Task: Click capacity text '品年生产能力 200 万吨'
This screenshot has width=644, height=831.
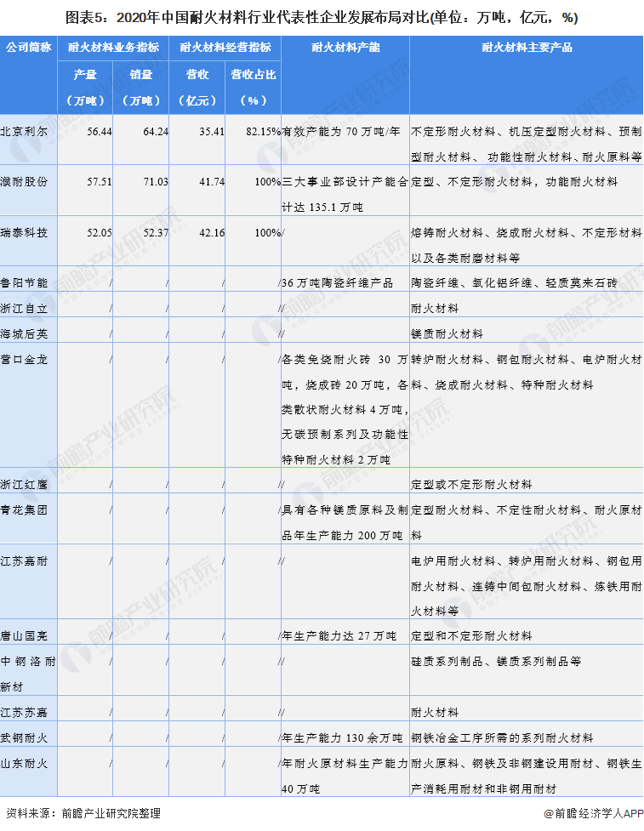Action: click(342, 536)
